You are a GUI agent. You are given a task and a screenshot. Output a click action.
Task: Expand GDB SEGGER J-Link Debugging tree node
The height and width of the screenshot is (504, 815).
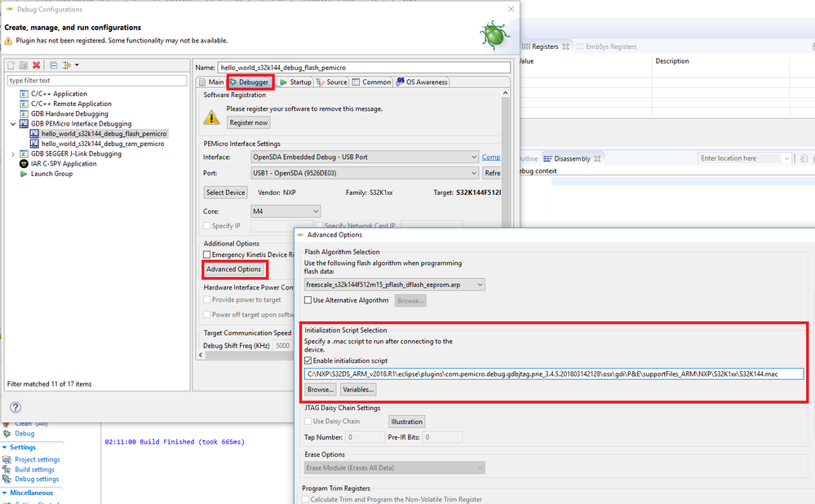pyautogui.click(x=13, y=154)
